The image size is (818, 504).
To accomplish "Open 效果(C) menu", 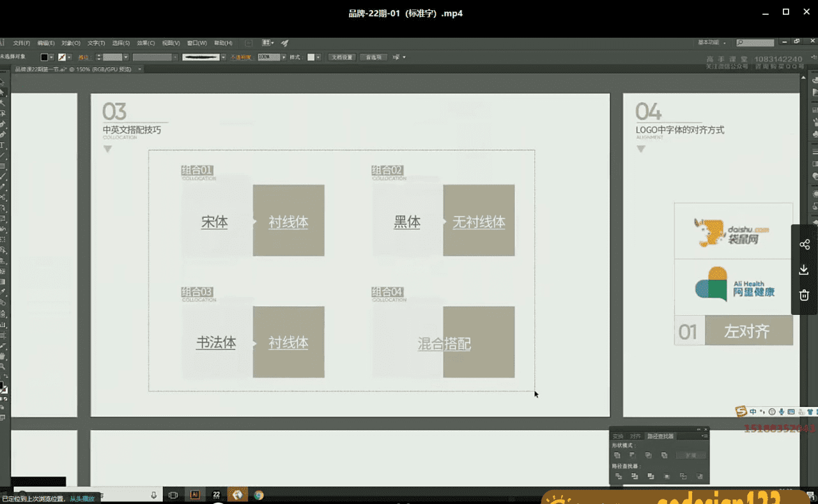I will (x=146, y=43).
